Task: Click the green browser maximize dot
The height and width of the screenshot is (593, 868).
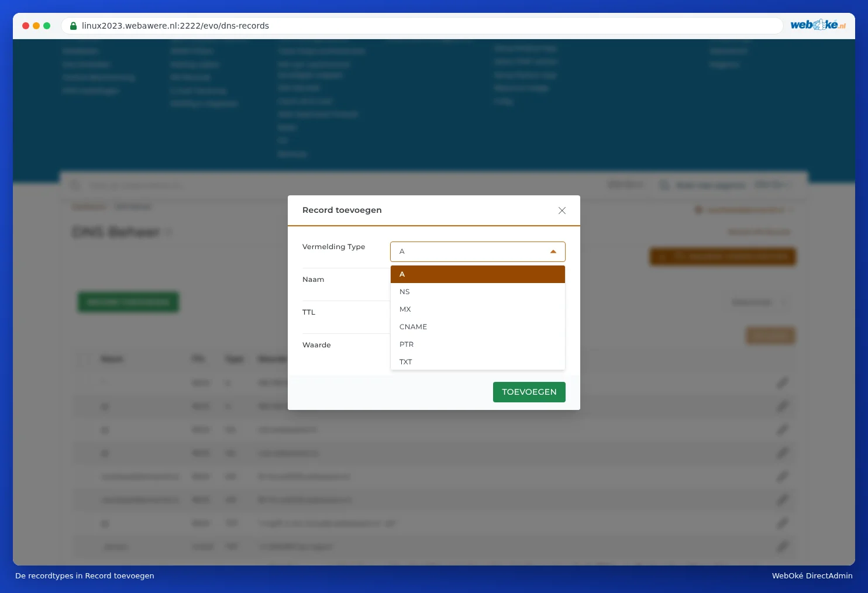Action: pos(47,26)
